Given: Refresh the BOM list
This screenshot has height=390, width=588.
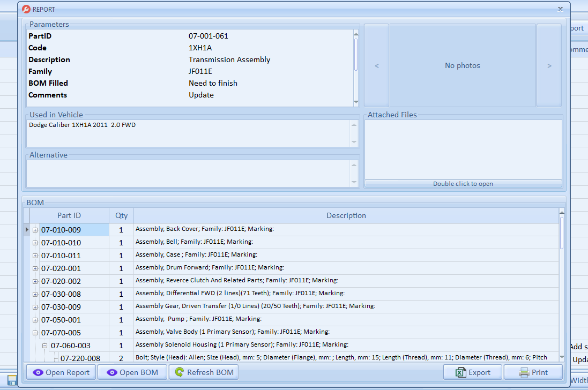Looking at the screenshot, I should pyautogui.click(x=204, y=372).
